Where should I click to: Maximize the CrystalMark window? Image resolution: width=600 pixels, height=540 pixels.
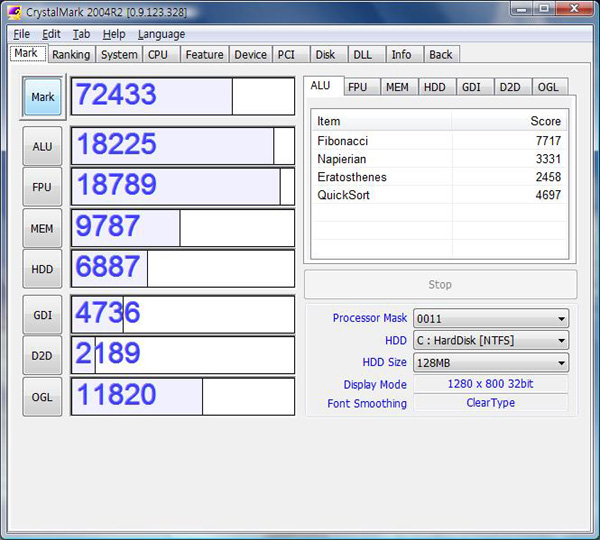(x=544, y=8)
